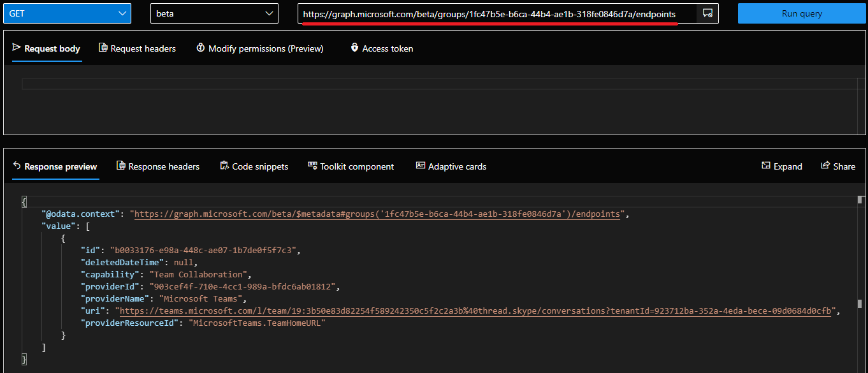Click the Modify permissions icon
Screen dimensions: 868x373
[201, 48]
